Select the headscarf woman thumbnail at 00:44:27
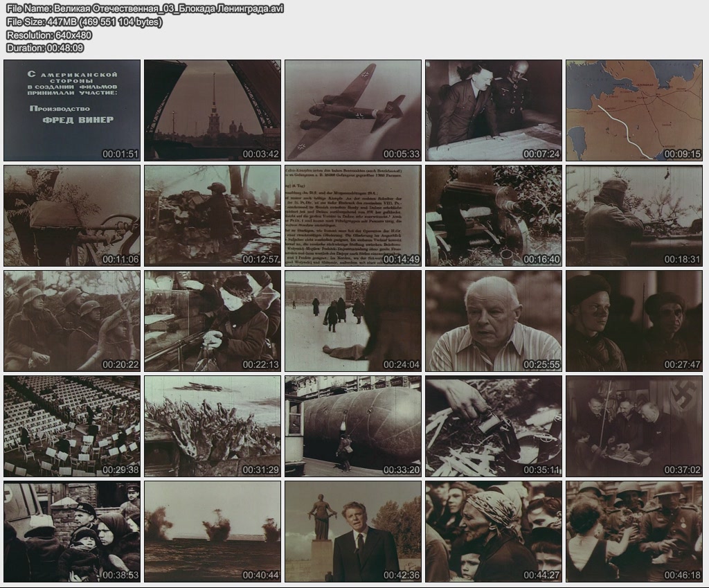Screen dimensions: 709x588 [x=494, y=532]
